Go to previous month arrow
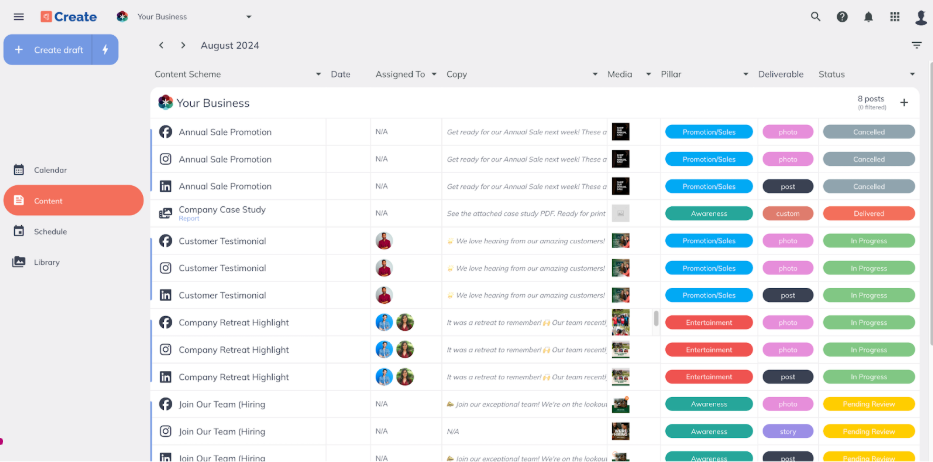 click(161, 45)
